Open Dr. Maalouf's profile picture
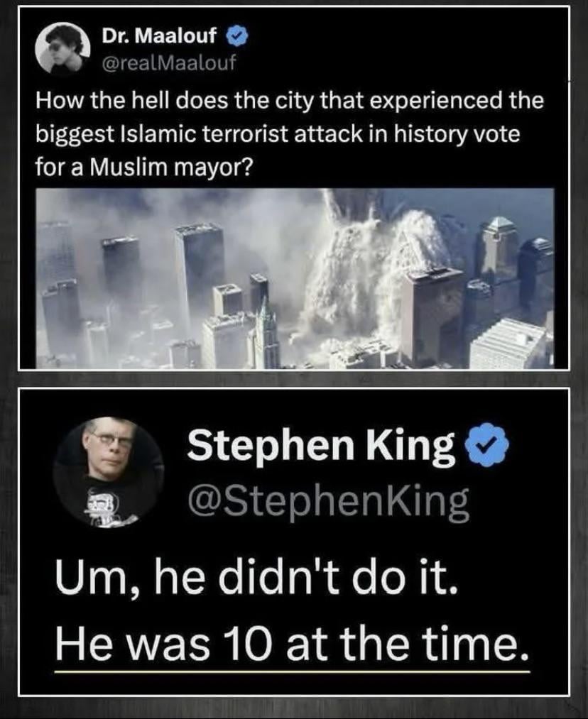This screenshot has height=719, width=588. click(x=62, y=48)
